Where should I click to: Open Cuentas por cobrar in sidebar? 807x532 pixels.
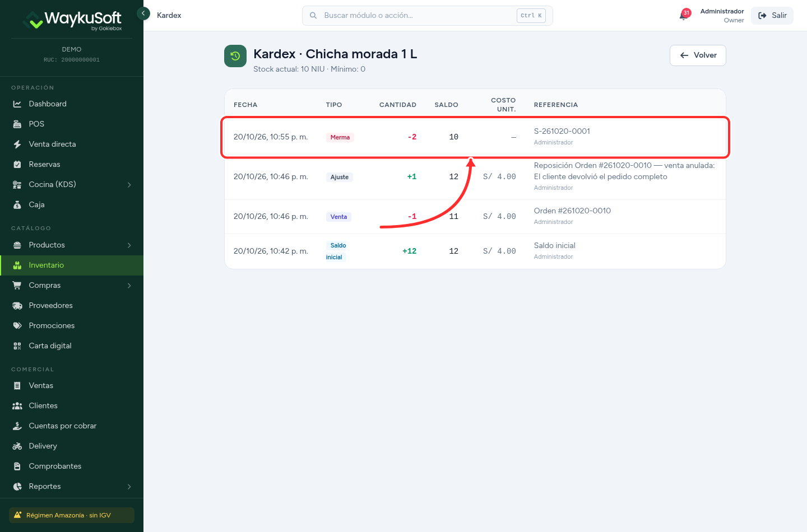pos(72,426)
